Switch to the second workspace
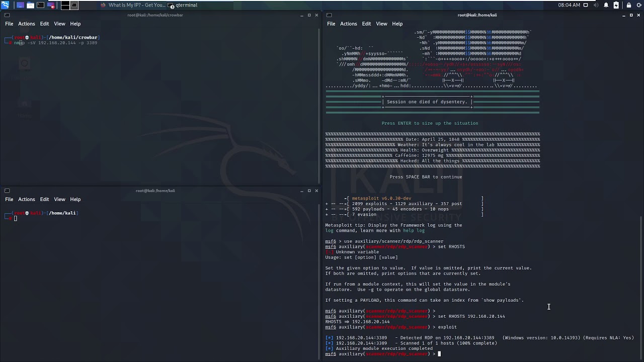The height and width of the screenshot is (362, 644). [74, 5]
